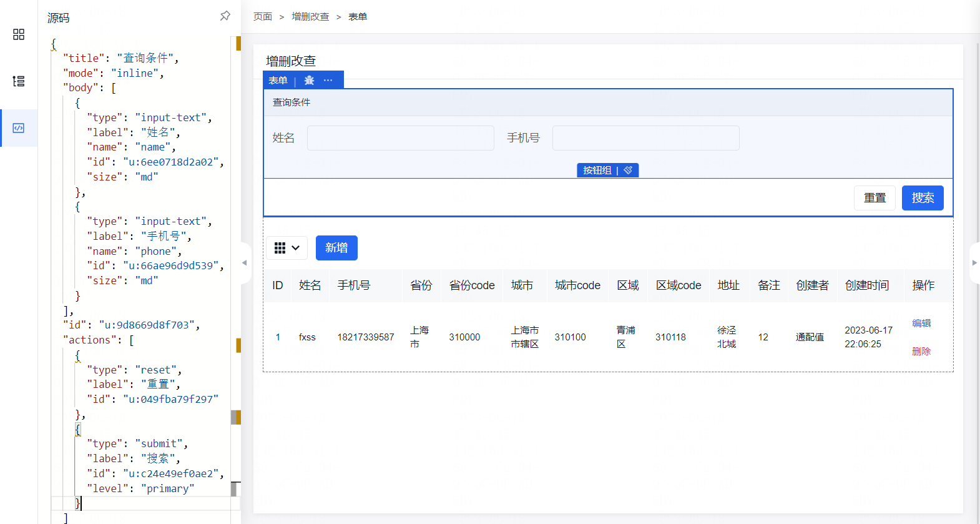The image size is (980, 524).
Task: Click the ID column header
Action: click(x=278, y=285)
